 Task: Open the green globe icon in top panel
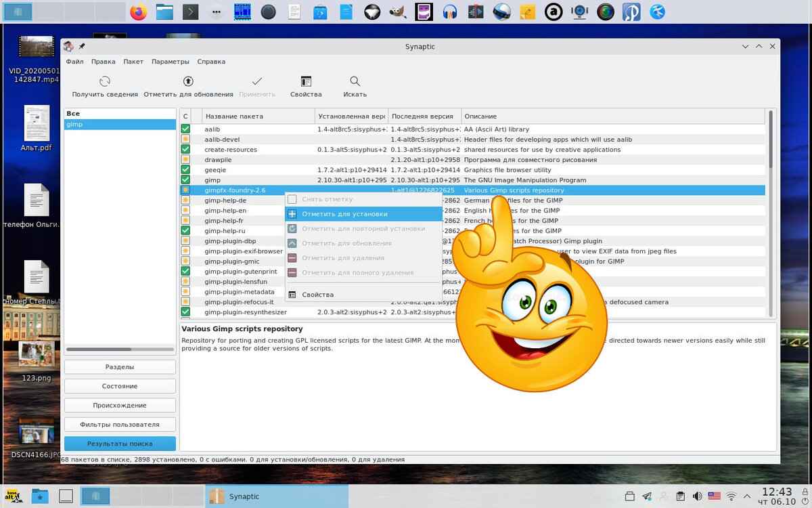(606, 12)
